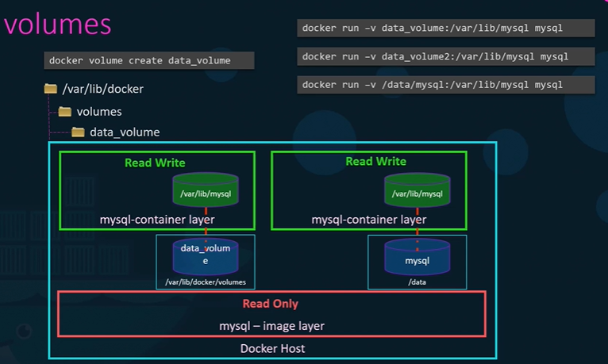Click the blue data_volume cylinder
This screenshot has height=364, width=608.
[x=206, y=256]
